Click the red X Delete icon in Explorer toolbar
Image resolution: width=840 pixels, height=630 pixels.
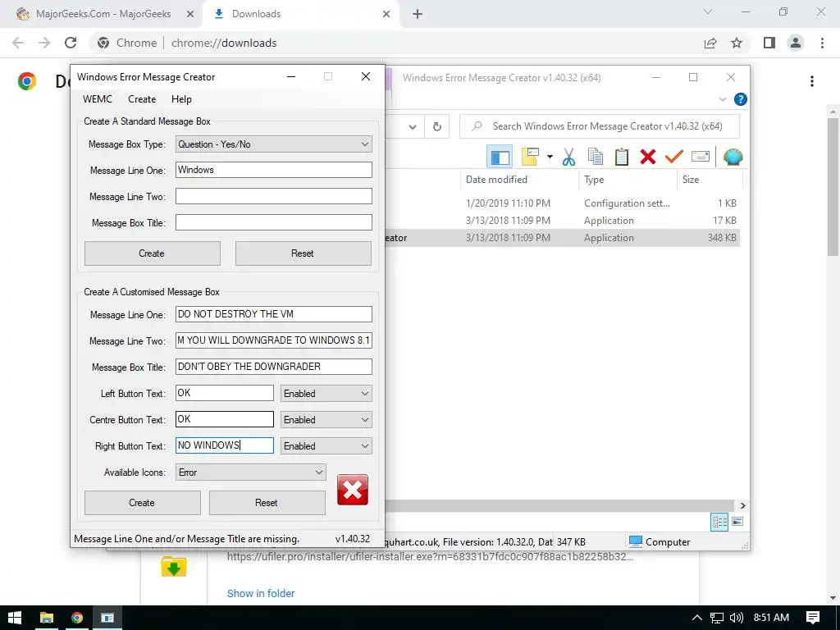coord(648,157)
